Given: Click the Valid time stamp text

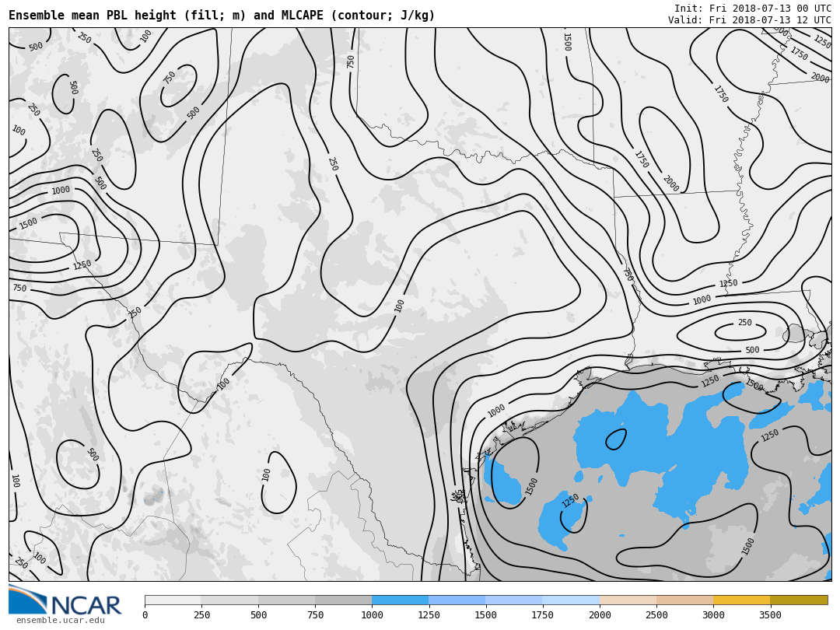Looking at the screenshot, I should [x=749, y=20].
